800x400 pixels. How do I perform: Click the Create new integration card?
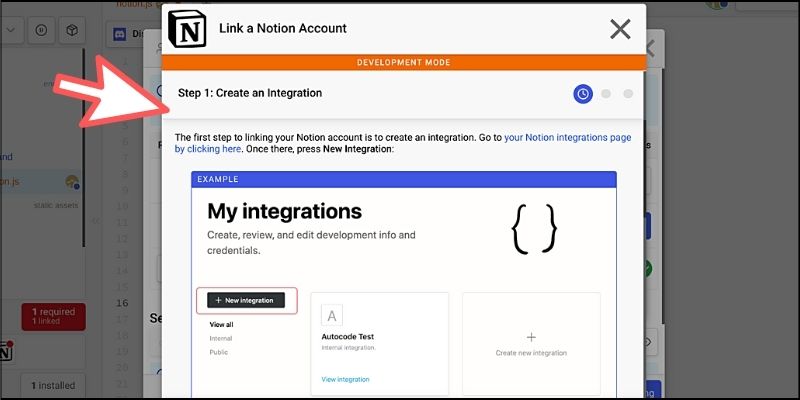pos(531,344)
